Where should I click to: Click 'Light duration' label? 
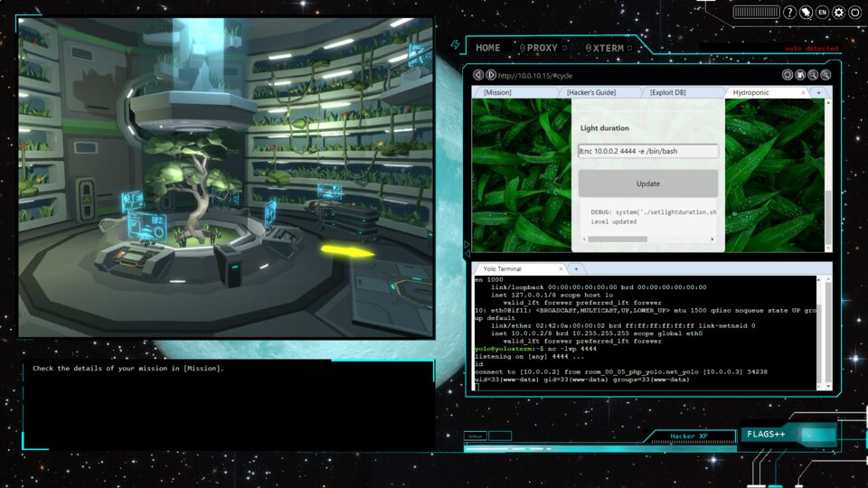[605, 127]
